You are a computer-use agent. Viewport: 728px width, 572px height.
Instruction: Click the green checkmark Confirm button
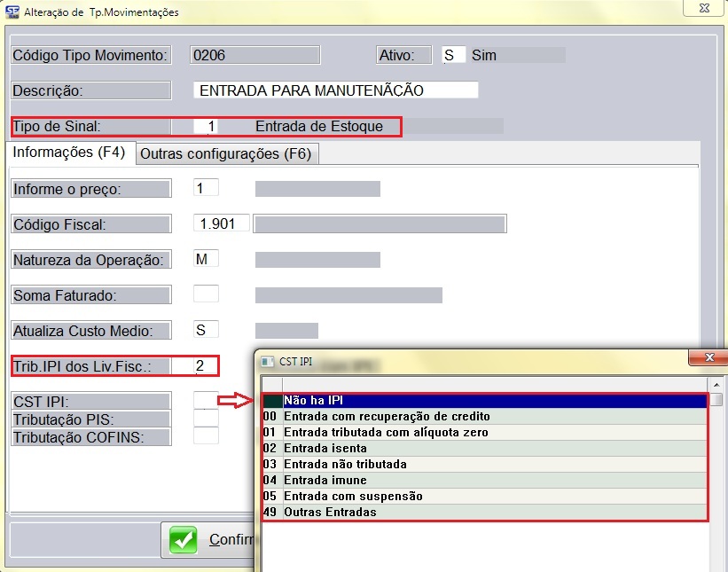tap(206, 540)
